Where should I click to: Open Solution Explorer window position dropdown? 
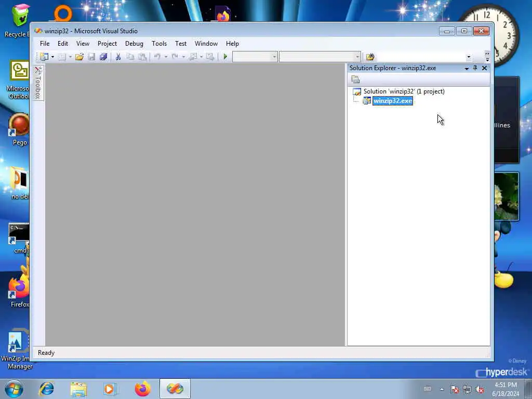[467, 68]
